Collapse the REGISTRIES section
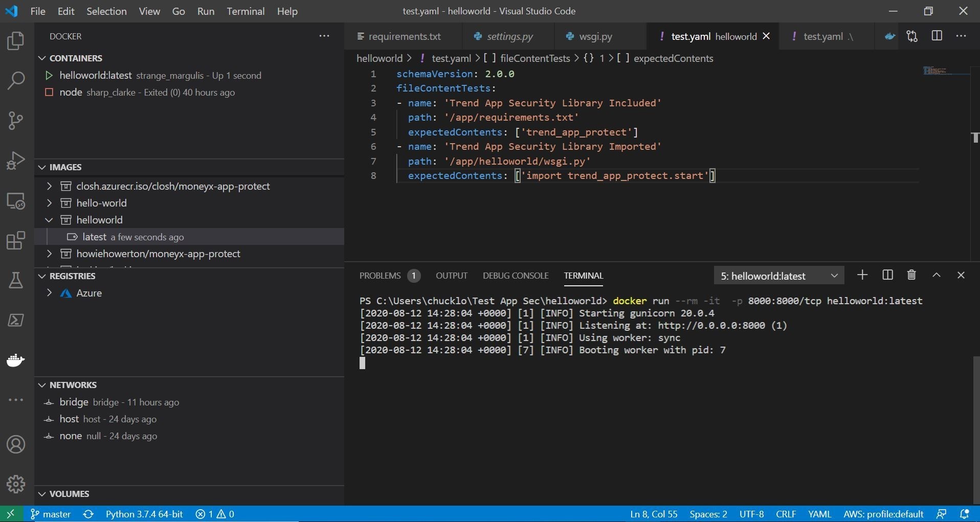 pos(189,276)
